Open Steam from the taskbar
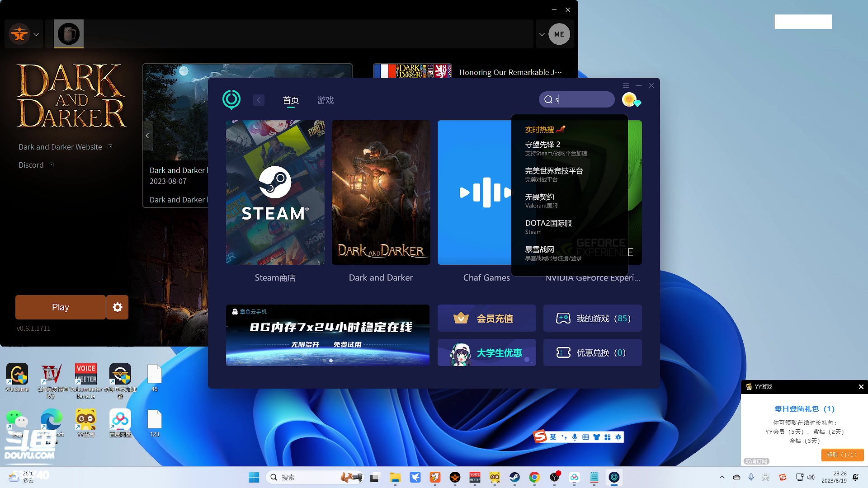Screen dimensions: 868x488 (514, 477)
